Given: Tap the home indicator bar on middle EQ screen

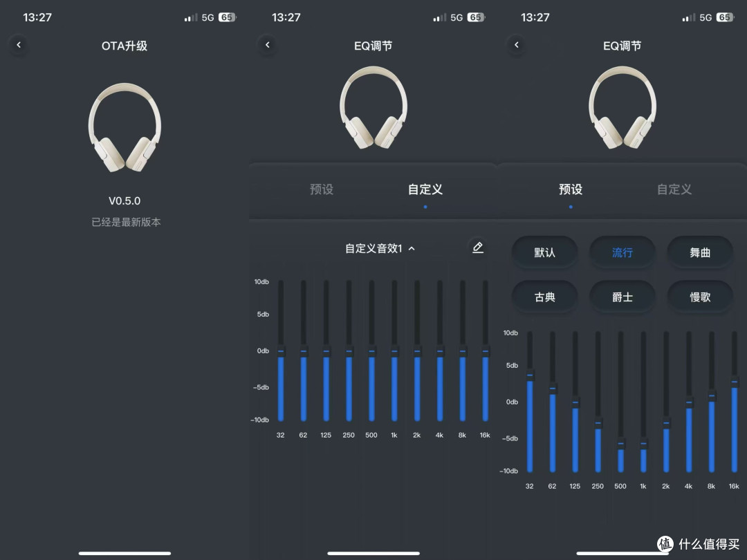Looking at the screenshot, I should click(373, 553).
